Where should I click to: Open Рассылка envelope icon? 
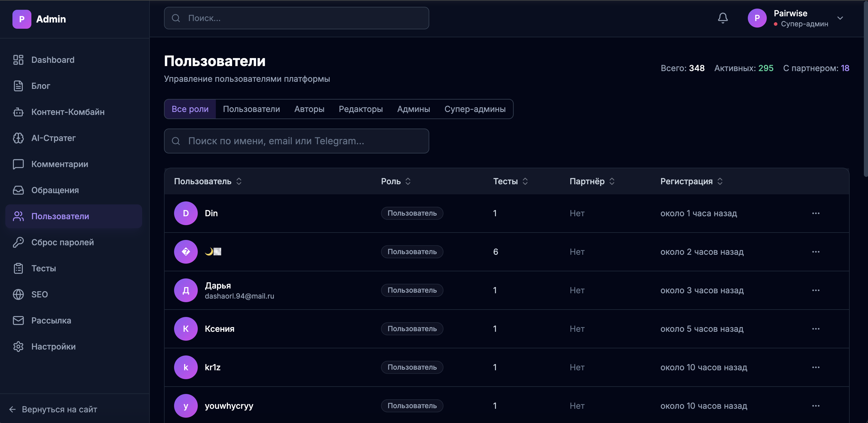coord(18,321)
